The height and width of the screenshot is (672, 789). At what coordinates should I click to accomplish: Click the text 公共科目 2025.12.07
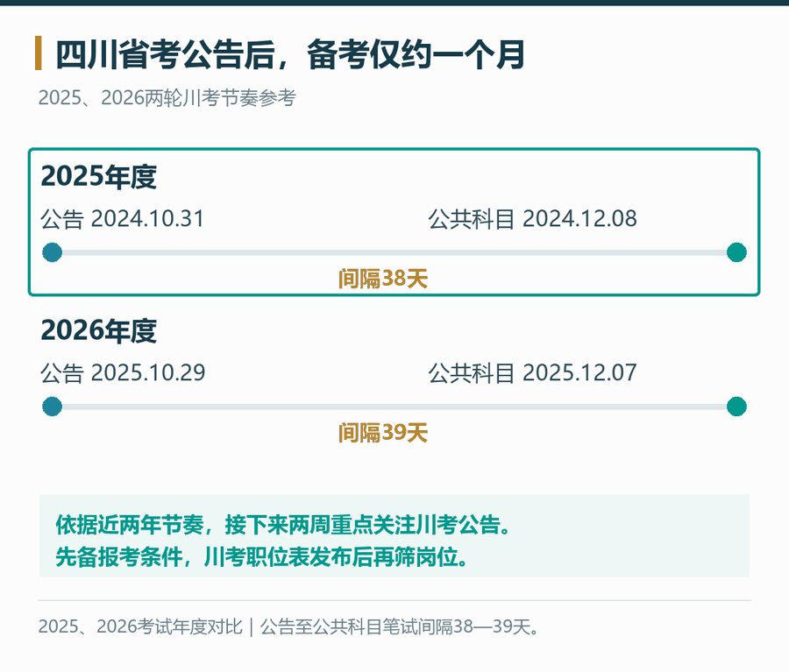click(532, 372)
